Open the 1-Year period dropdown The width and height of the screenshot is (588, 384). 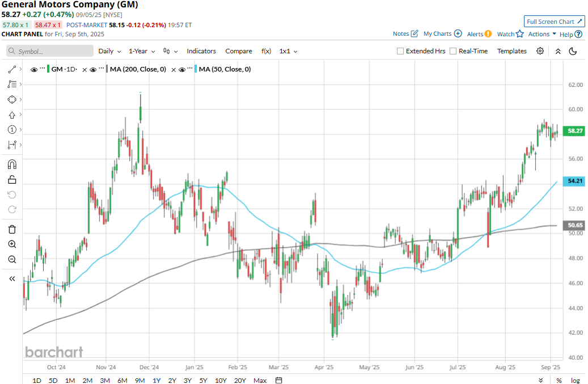pyautogui.click(x=142, y=51)
